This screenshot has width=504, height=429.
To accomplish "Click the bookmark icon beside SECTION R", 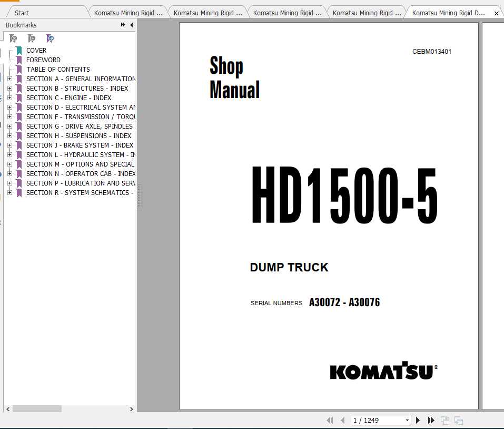I will click(x=19, y=193).
